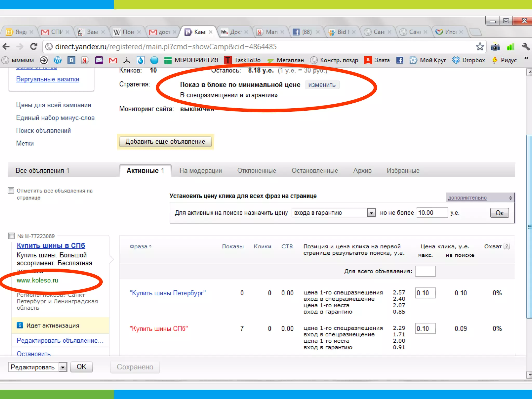Click the Dropbox bookmark icon
Screen dimensions: 532x399
456,60
